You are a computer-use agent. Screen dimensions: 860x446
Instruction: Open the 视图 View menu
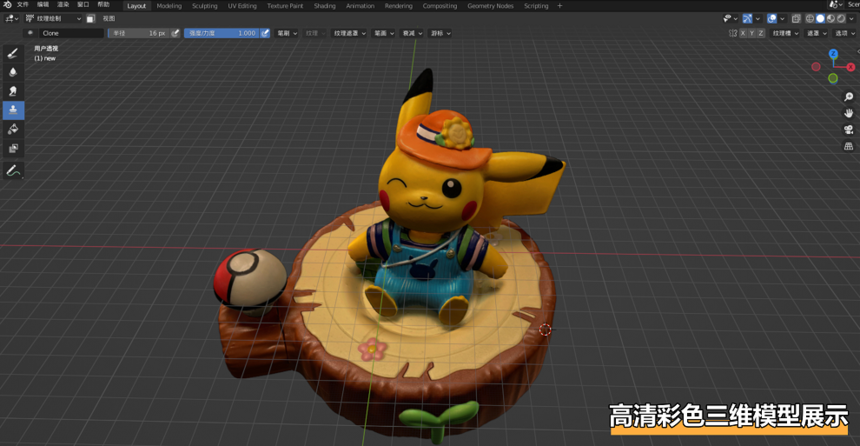coord(109,19)
